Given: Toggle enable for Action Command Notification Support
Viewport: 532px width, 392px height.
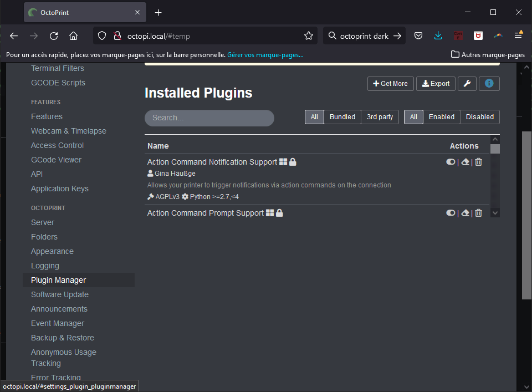Looking at the screenshot, I should coord(451,162).
